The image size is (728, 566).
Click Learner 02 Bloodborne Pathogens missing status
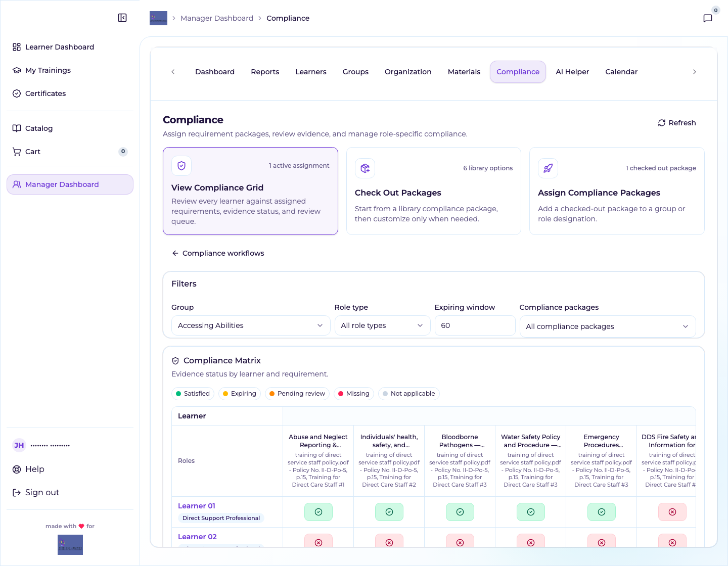pyautogui.click(x=460, y=541)
